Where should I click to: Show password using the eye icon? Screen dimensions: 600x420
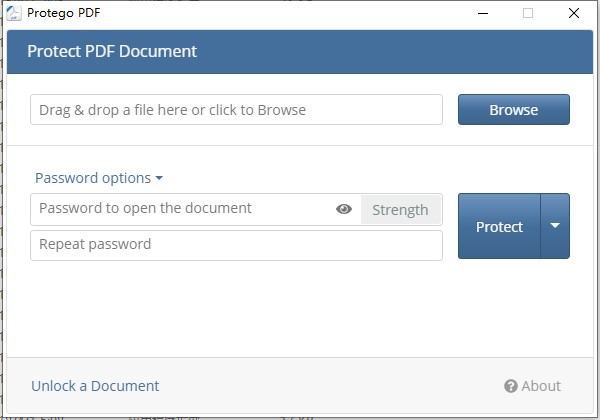(x=344, y=209)
